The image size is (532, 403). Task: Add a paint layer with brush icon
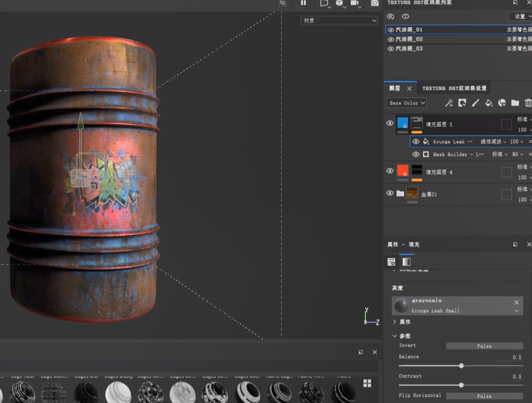pyautogui.click(x=475, y=103)
